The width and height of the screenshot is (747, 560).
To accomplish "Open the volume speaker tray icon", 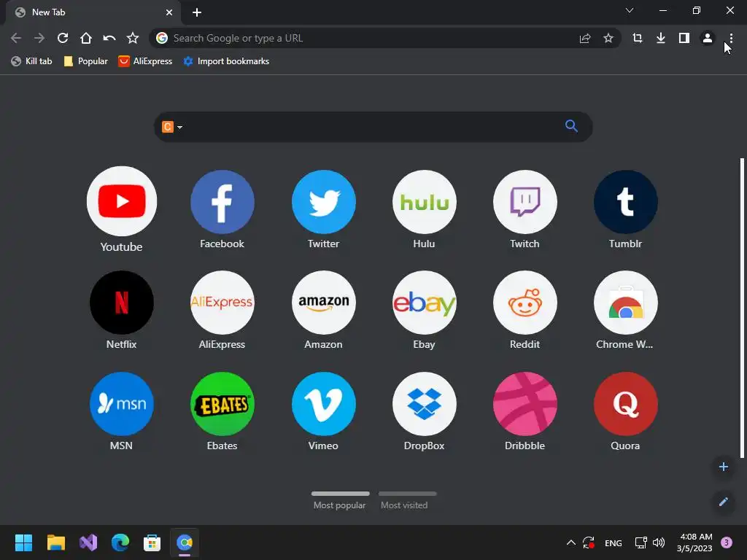I will click(659, 542).
